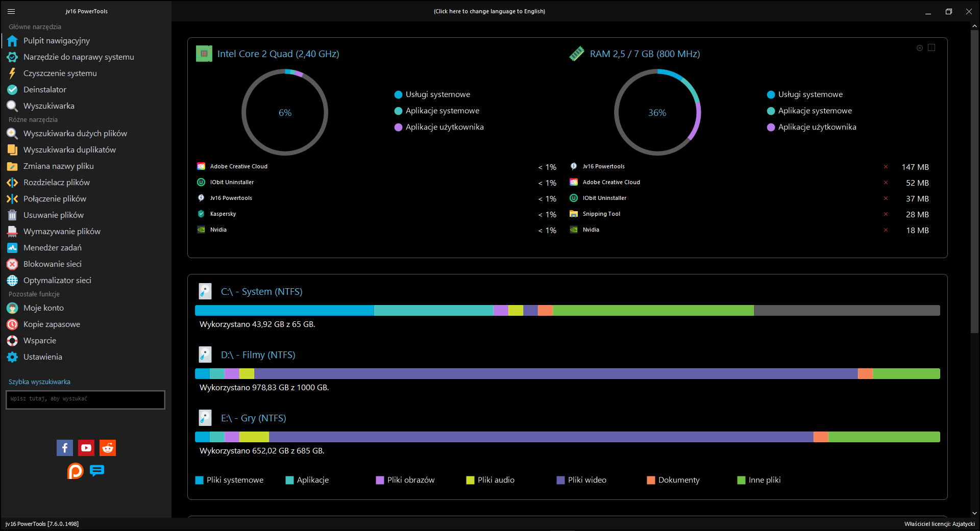This screenshot has height=531, width=980.
Task: Click the version label in status bar
Action: point(42,524)
